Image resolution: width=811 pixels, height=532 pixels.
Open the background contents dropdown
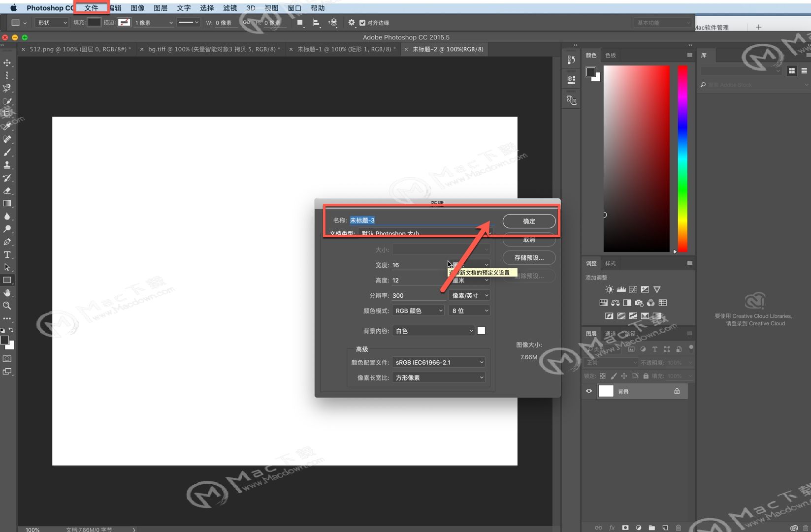point(433,331)
